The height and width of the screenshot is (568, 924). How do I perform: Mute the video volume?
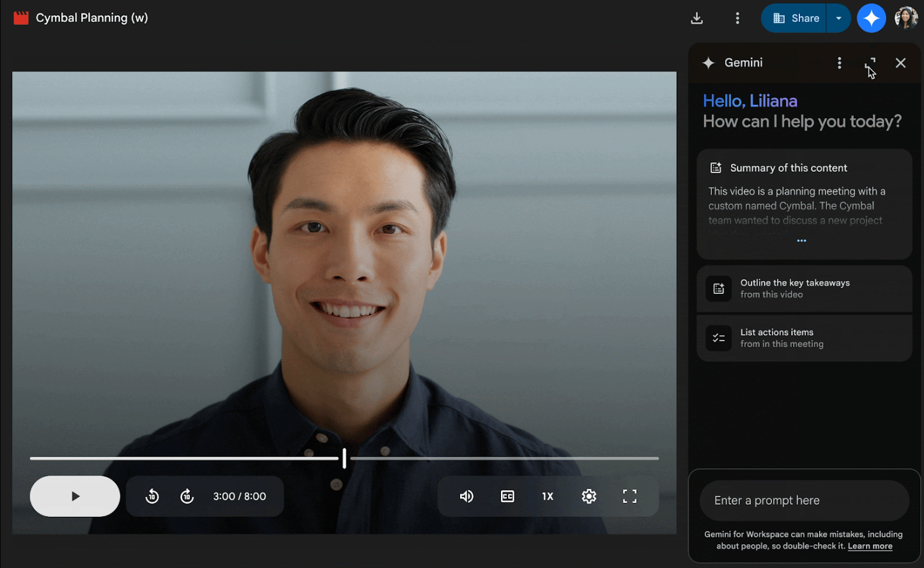coord(466,496)
